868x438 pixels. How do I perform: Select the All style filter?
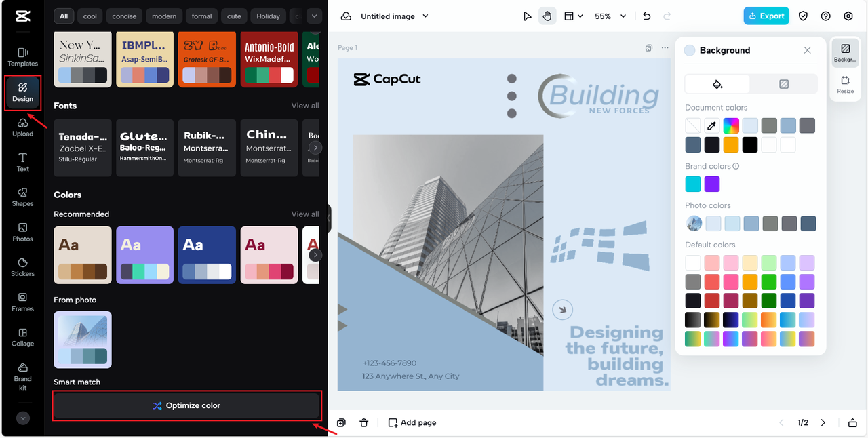tap(64, 16)
